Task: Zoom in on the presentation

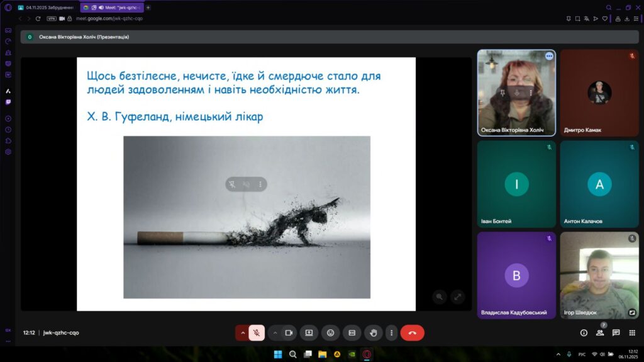Action: (x=440, y=297)
